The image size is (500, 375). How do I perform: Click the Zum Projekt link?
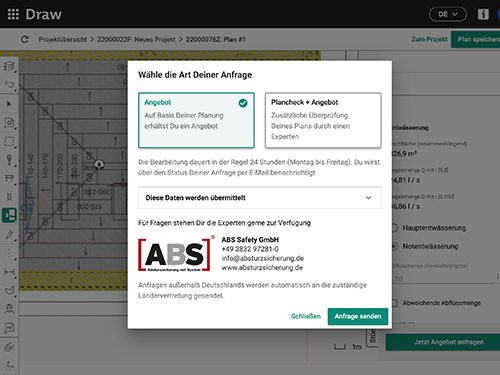pyautogui.click(x=429, y=39)
